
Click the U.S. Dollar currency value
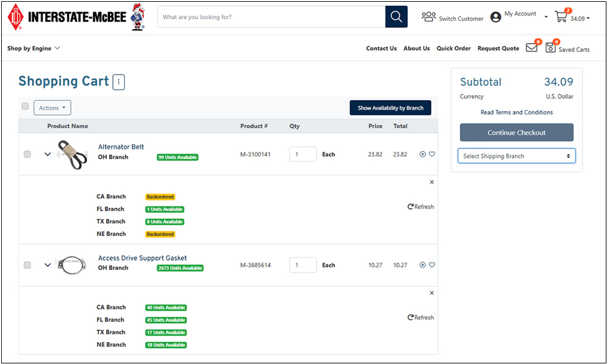[x=560, y=96]
